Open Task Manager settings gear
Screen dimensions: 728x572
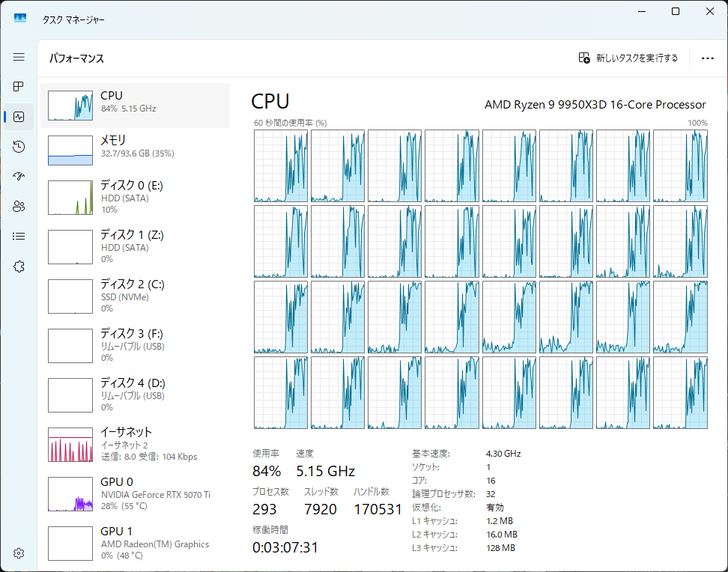(19, 553)
